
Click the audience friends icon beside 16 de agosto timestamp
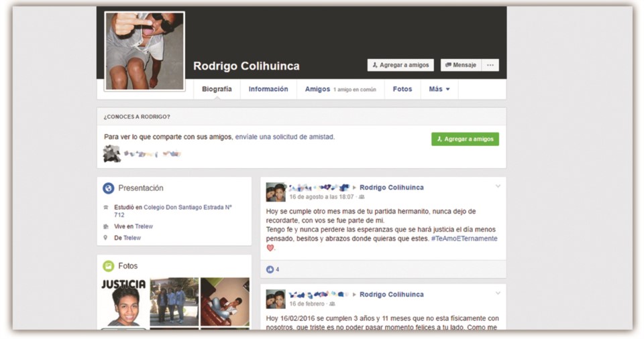click(362, 197)
